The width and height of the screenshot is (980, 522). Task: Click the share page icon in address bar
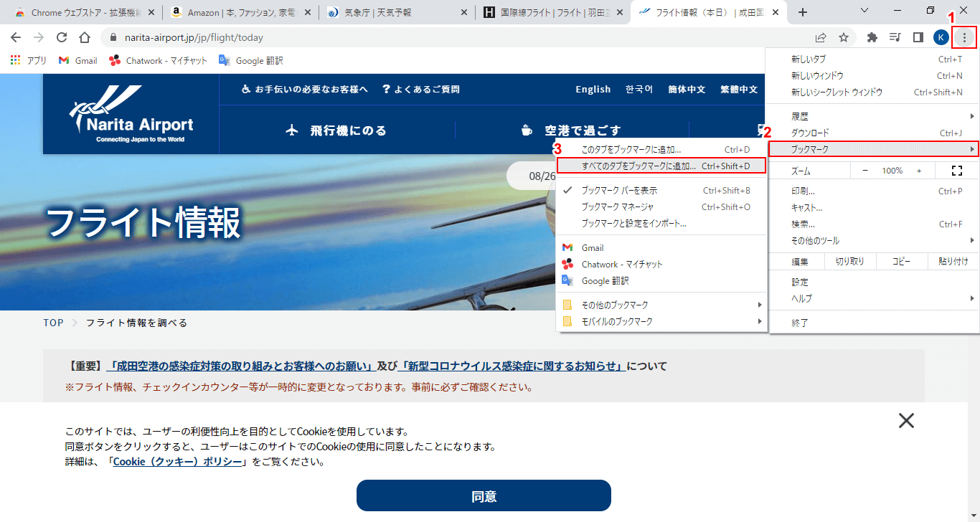click(x=821, y=37)
